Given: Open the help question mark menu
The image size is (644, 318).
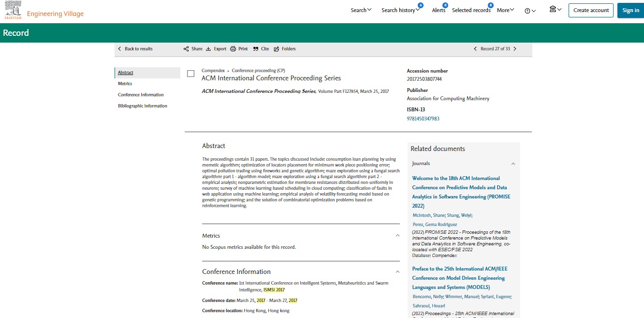Looking at the screenshot, I should (x=530, y=11).
